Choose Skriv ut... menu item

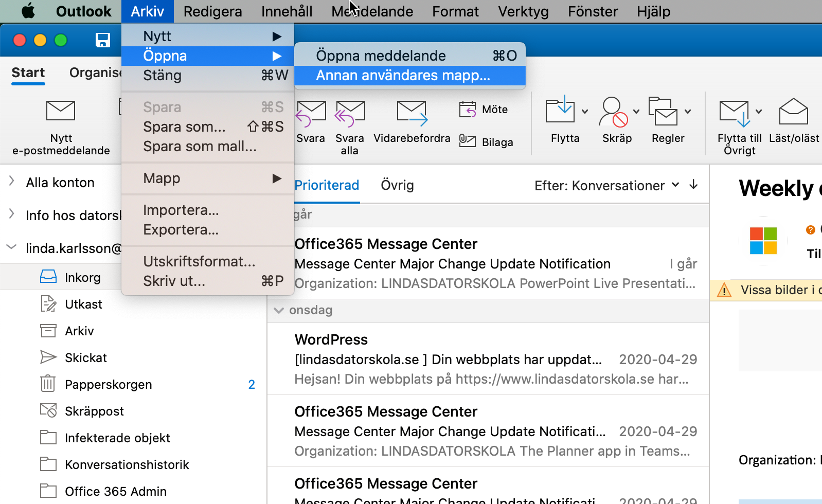(208, 281)
